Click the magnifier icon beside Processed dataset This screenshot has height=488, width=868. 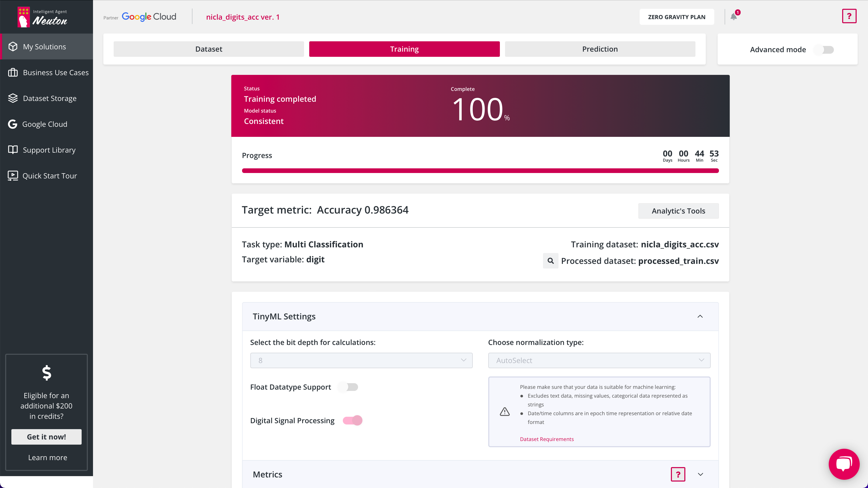tap(550, 261)
